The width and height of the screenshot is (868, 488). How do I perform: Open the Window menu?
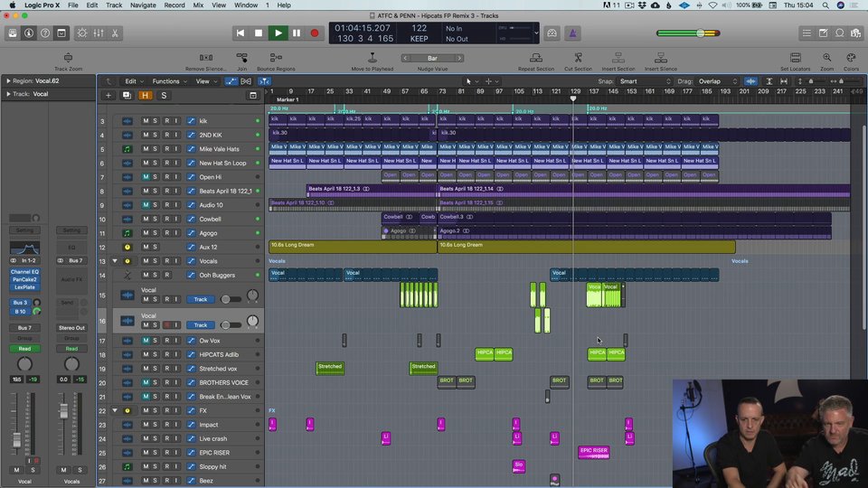[x=246, y=5]
